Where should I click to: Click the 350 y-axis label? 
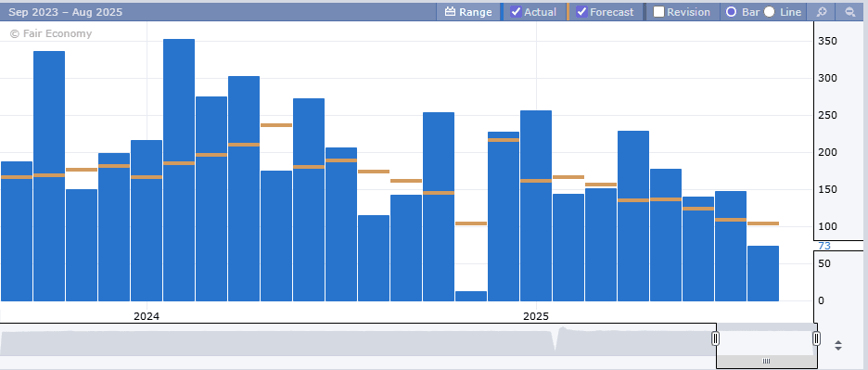[x=827, y=41]
